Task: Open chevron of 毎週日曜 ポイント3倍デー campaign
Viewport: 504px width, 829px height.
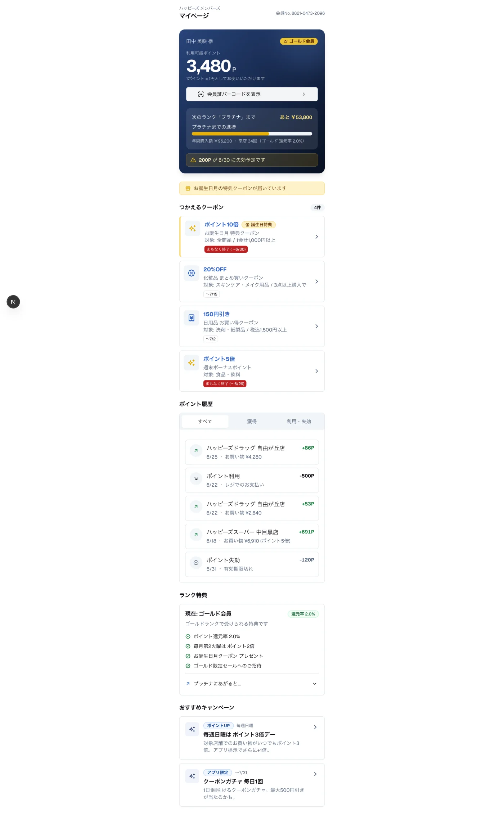Action: 315,727
